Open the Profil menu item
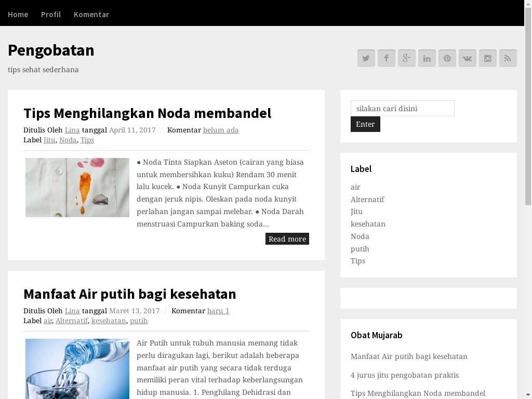 (51, 14)
